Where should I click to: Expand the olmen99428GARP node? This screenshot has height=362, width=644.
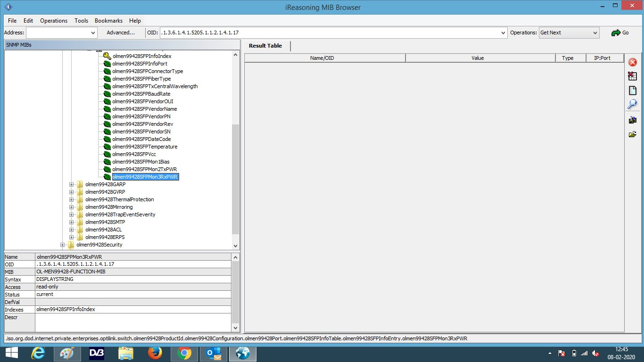72,184
